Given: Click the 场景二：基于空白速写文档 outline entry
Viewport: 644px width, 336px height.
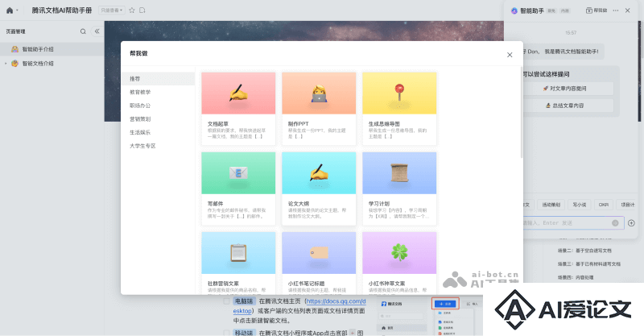Looking at the screenshot, I should coord(584,251).
